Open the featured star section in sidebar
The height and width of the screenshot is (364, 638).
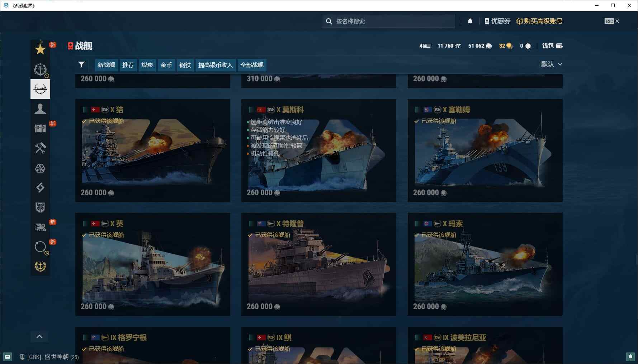[x=40, y=49]
